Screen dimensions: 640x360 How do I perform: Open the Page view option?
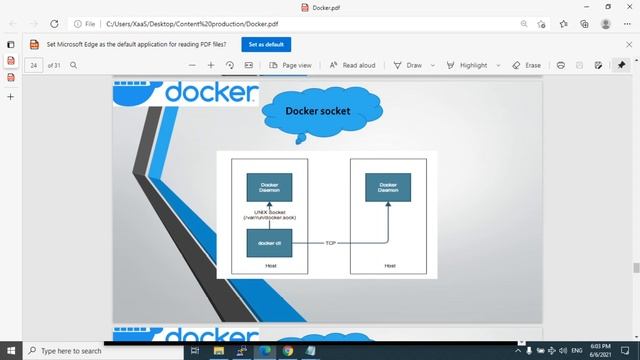coord(291,65)
